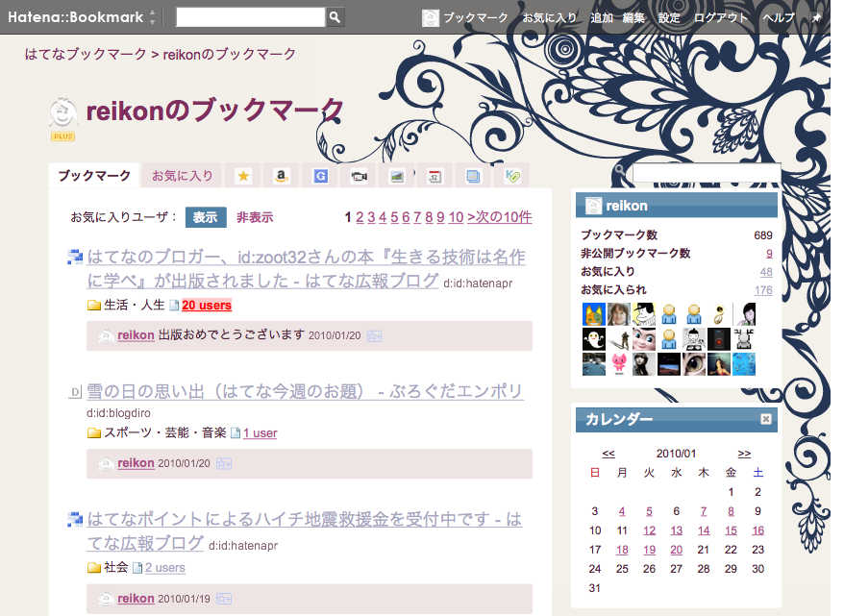Go to page 2 of bookmarks
Screen dimensions: 844x616
pyautogui.click(x=360, y=217)
